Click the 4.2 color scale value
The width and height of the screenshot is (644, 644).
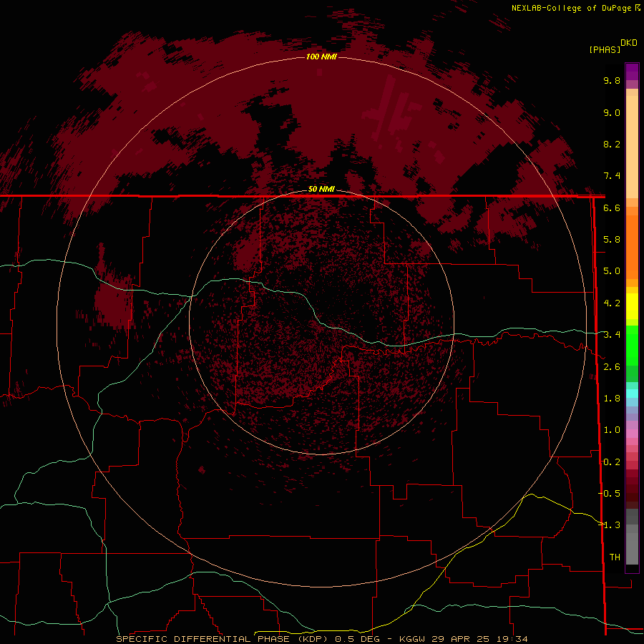[x=612, y=303]
